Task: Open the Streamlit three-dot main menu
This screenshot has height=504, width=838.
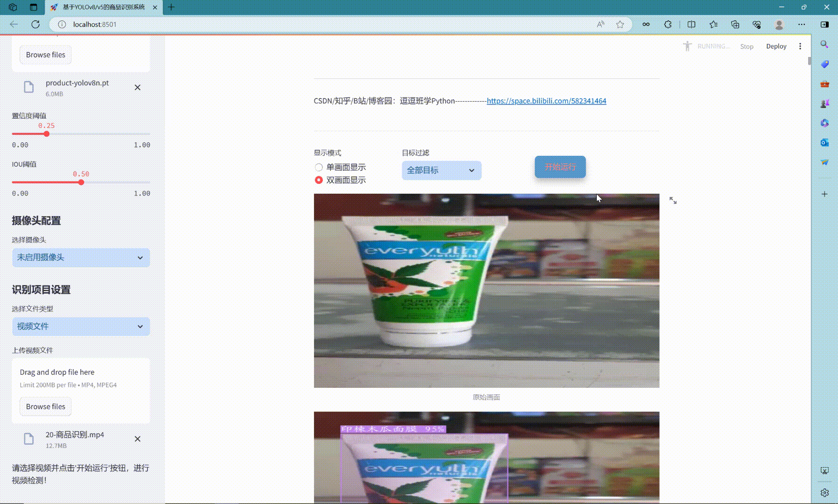Action: point(800,46)
